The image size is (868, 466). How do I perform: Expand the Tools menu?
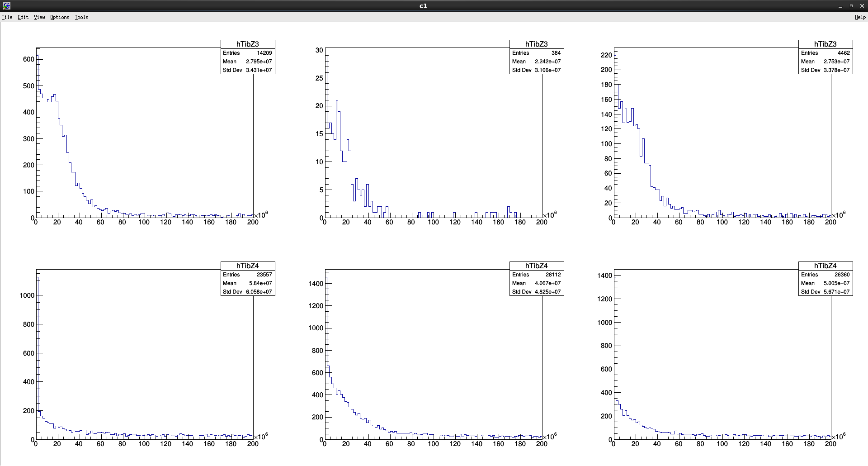81,17
